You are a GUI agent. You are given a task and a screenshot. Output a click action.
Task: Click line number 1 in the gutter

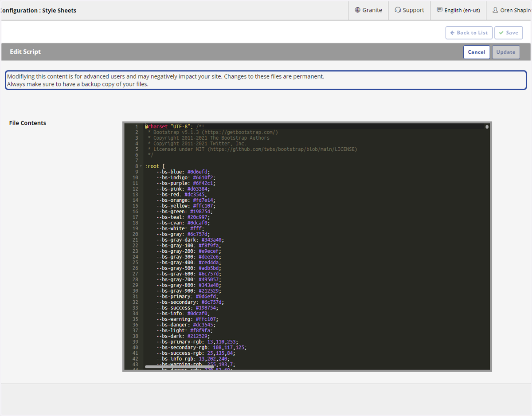pyautogui.click(x=137, y=126)
